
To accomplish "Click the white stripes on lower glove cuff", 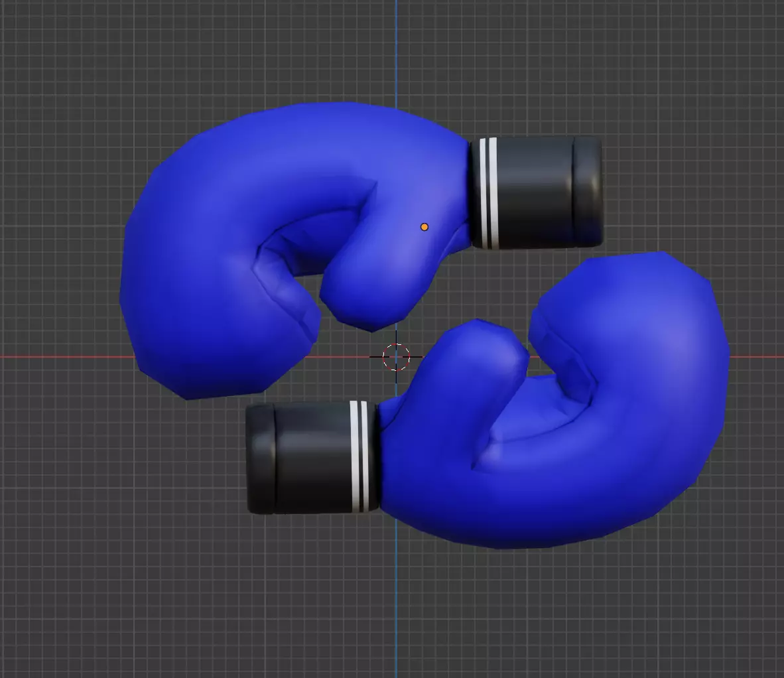I will coord(359,456).
